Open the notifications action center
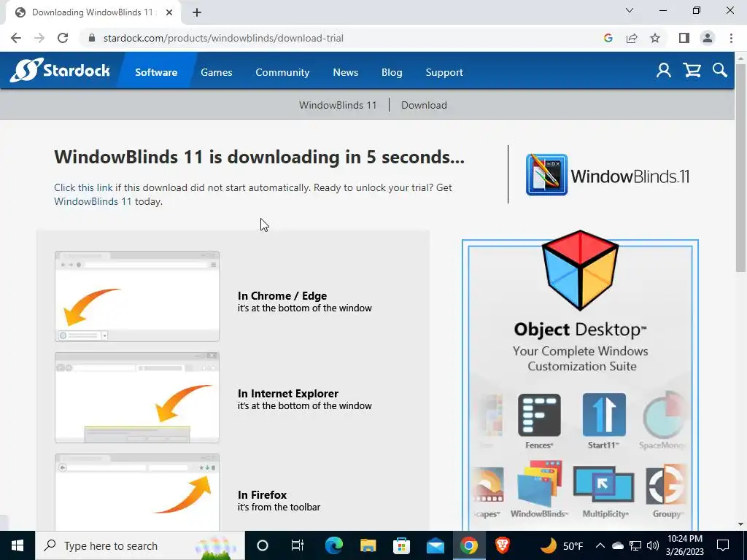 tap(723, 545)
